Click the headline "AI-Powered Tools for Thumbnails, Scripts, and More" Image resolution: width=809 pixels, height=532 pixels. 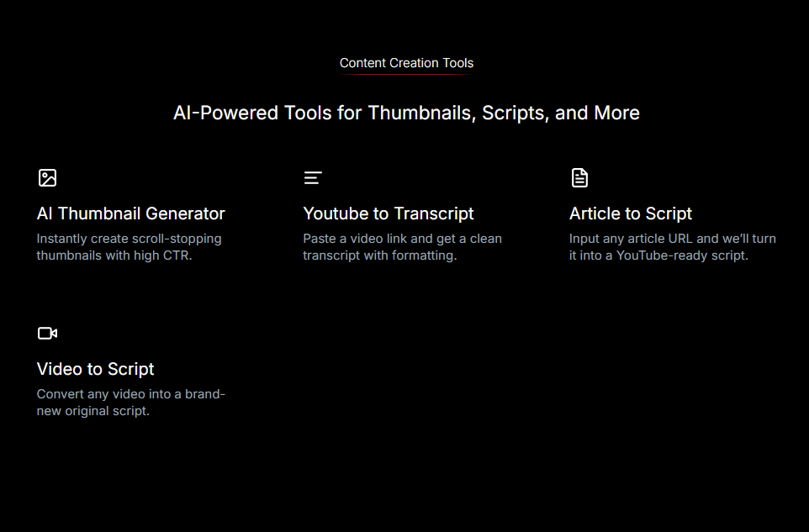(x=406, y=113)
